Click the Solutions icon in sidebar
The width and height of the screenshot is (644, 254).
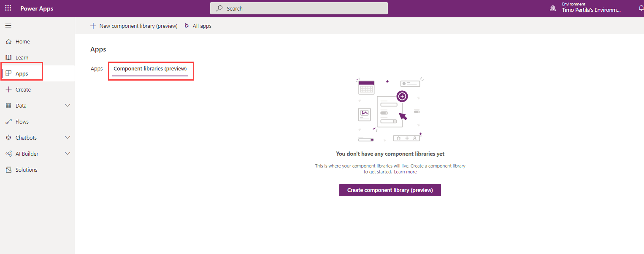click(8, 170)
